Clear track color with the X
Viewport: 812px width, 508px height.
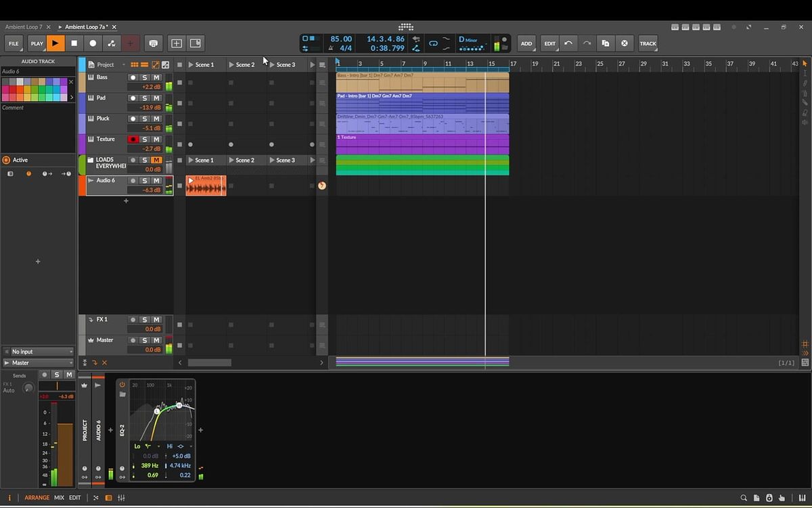(72, 82)
